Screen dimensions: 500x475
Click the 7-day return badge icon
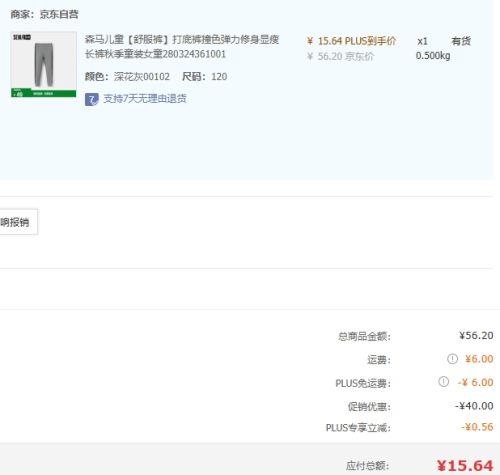(92, 99)
